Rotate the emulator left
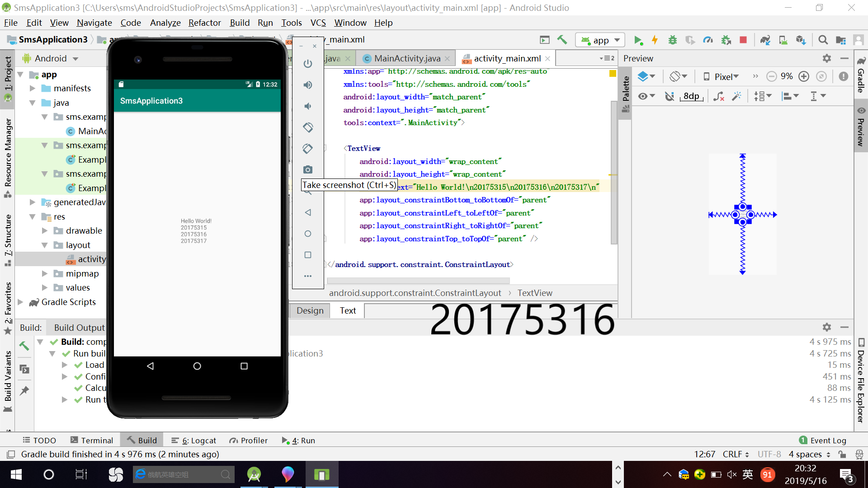Image resolution: width=868 pixels, height=488 pixels. tap(308, 127)
